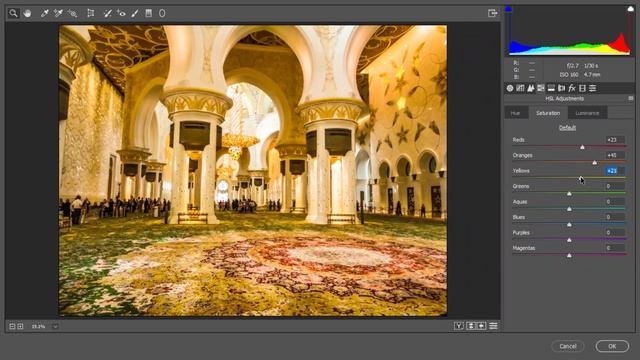Open the Lens Corrections panel icon
Screen dimensions: 640x360
pyautogui.click(x=562, y=88)
